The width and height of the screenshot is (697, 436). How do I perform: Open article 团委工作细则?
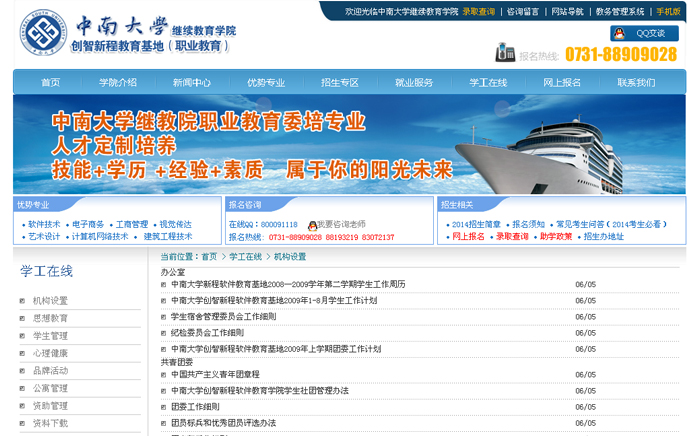point(195,407)
